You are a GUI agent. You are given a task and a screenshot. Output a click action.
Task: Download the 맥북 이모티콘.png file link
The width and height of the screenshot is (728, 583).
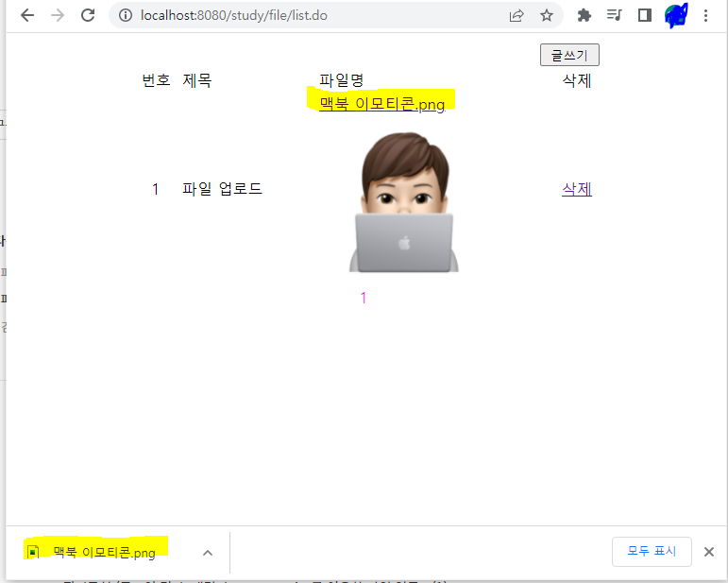click(x=382, y=104)
